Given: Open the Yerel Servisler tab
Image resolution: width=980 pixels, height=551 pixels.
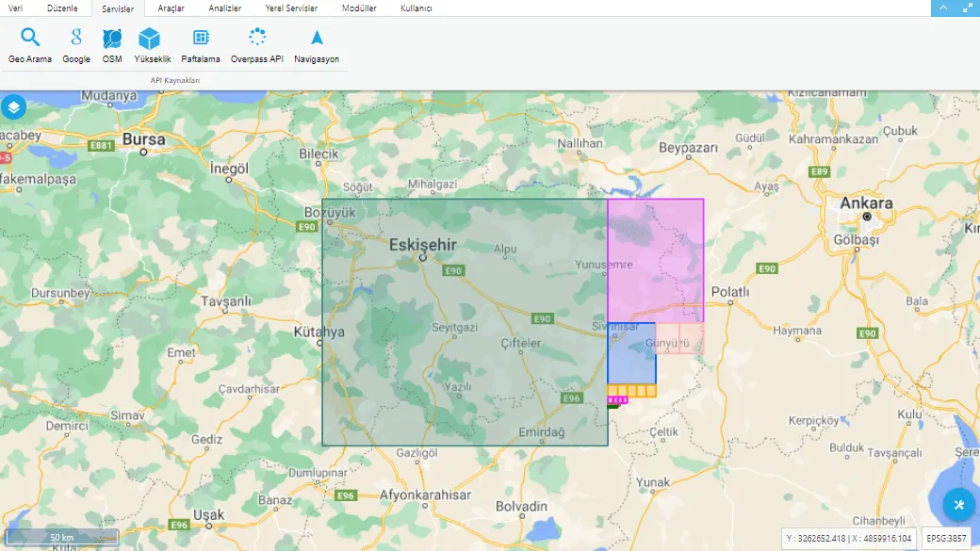Looking at the screenshot, I should 291,8.
